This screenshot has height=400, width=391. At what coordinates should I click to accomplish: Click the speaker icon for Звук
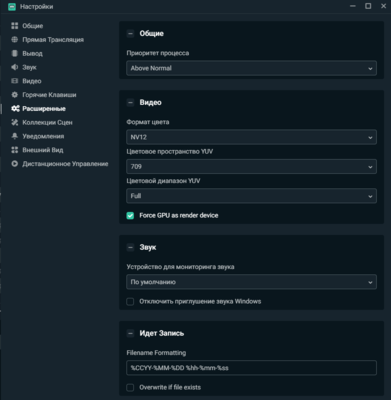(x=15, y=67)
